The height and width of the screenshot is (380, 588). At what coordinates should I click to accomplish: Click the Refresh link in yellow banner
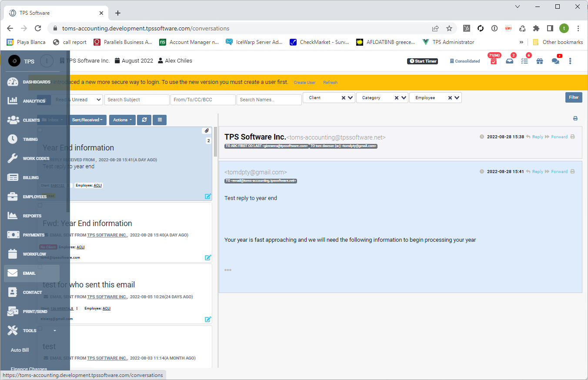(x=330, y=83)
